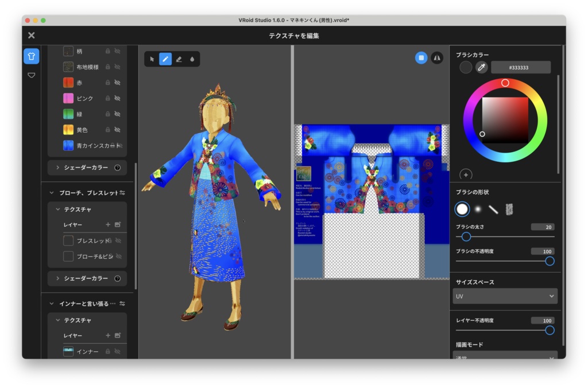Click the レイヤー不透明度 slider handle
Image resolution: width=588 pixels, height=388 pixels.
[x=550, y=330]
